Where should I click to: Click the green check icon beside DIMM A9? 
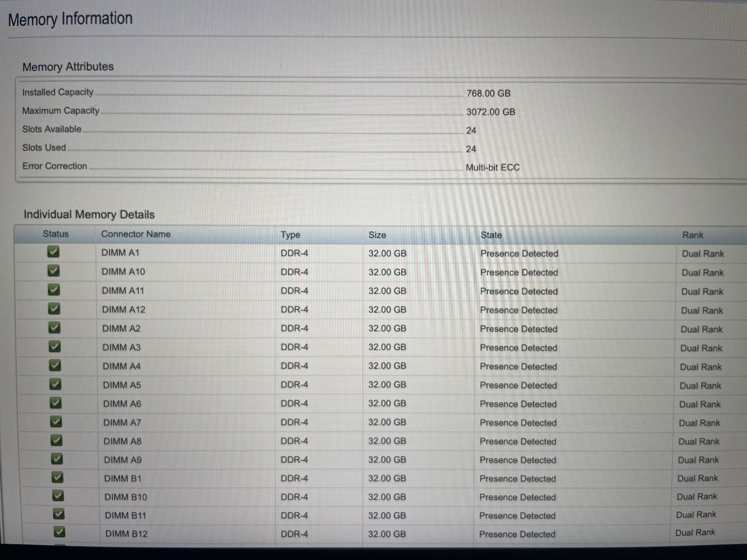coord(56,458)
